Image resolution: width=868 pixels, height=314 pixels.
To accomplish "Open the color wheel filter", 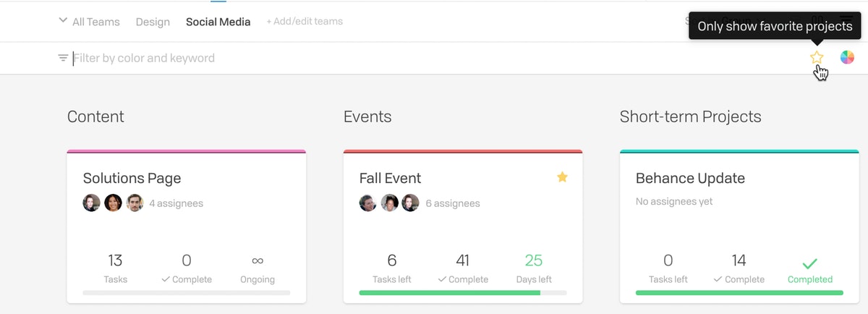I will (847, 58).
